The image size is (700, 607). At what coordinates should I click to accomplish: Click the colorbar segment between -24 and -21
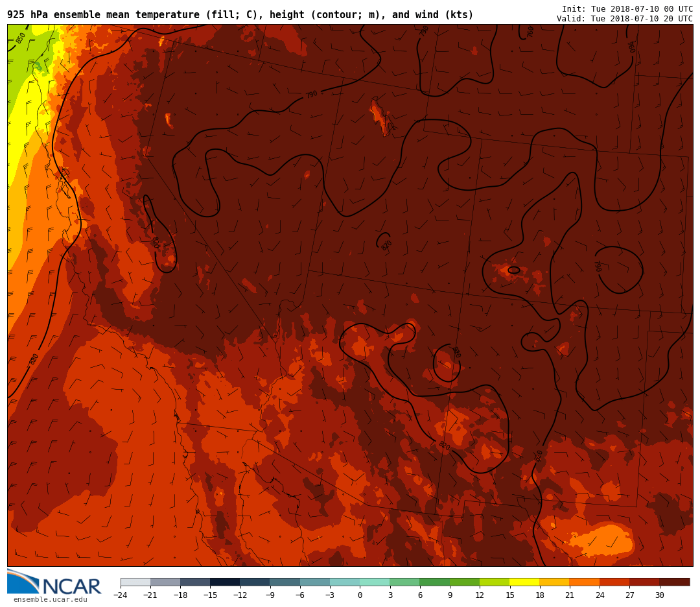coord(135,582)
